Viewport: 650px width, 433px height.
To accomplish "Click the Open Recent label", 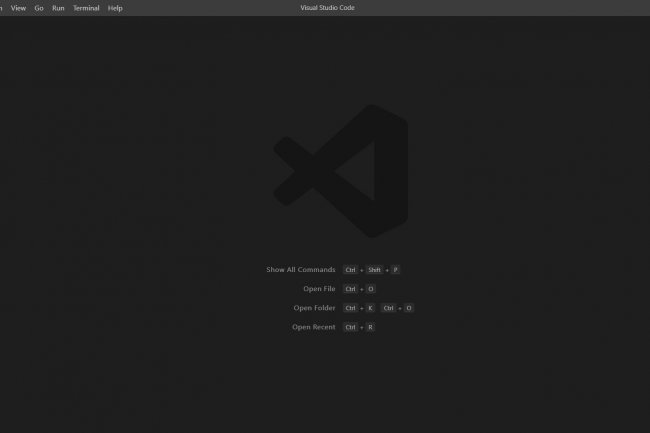I will click(x=313, y=327).
